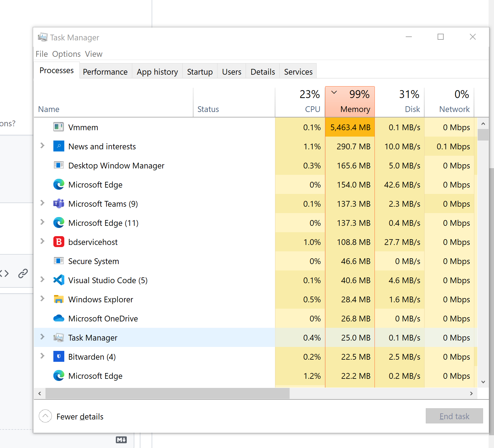Expand the Microsoft Edge (11) group
The width and height of the screenshot is (494, 448).
pyautogui.click(x=42, y=222)
